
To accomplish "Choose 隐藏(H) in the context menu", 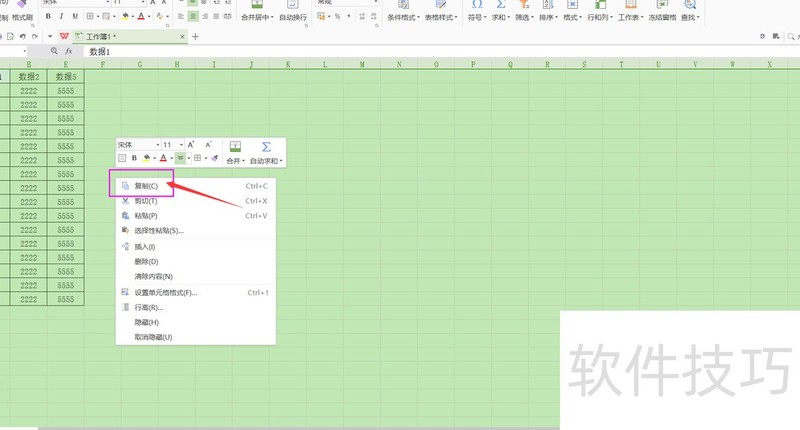I will 195,322.
